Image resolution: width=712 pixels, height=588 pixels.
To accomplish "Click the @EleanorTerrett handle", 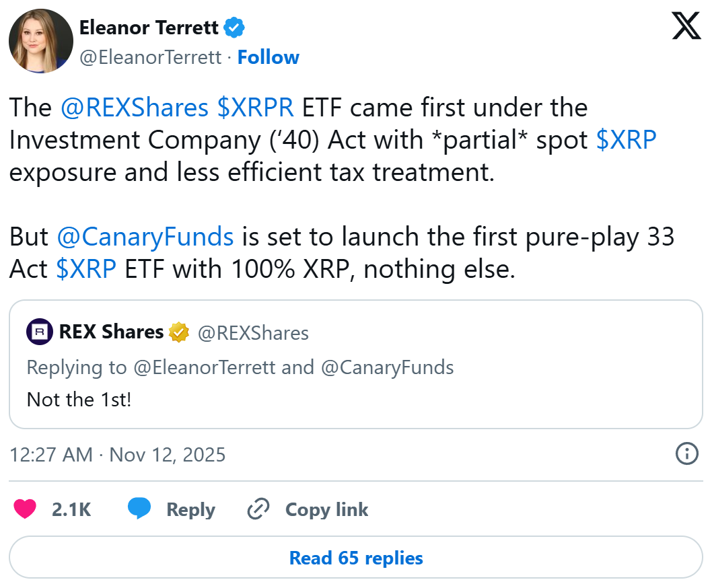I will (x=150, y=58).
